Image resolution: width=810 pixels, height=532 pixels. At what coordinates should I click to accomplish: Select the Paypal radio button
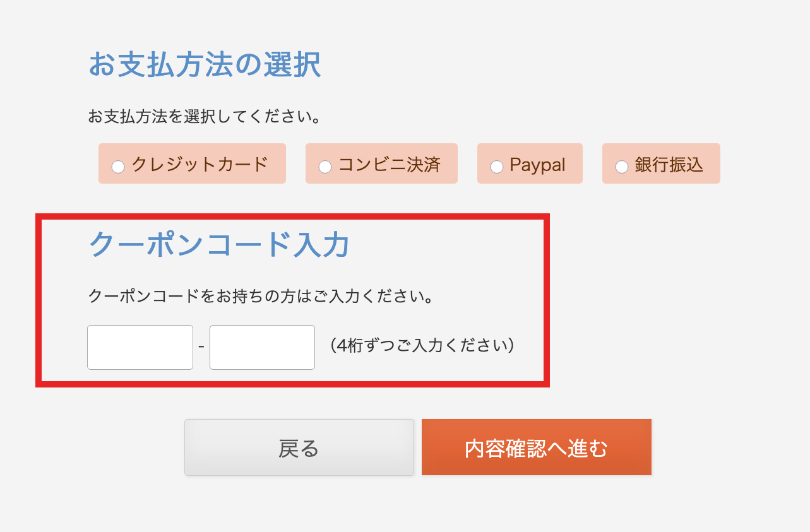coord(496,167)
